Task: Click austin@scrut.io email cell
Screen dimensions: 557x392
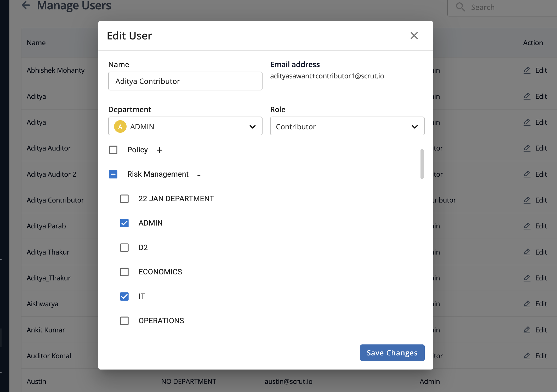Action: [288, 382]
